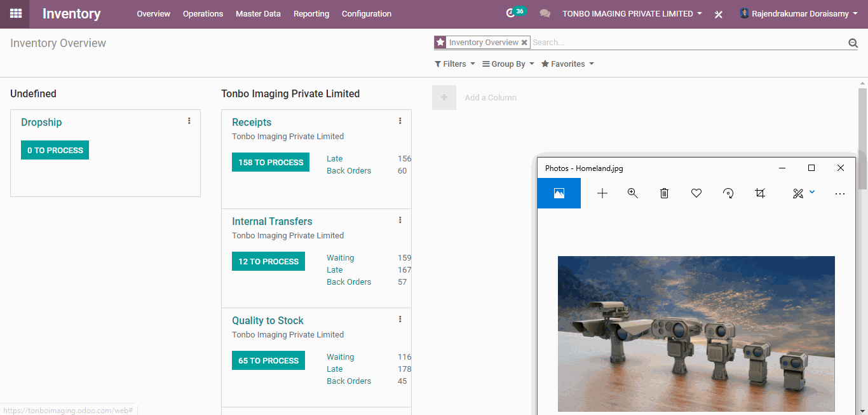Open the Internal Transfers card title

tap(272, 221)
